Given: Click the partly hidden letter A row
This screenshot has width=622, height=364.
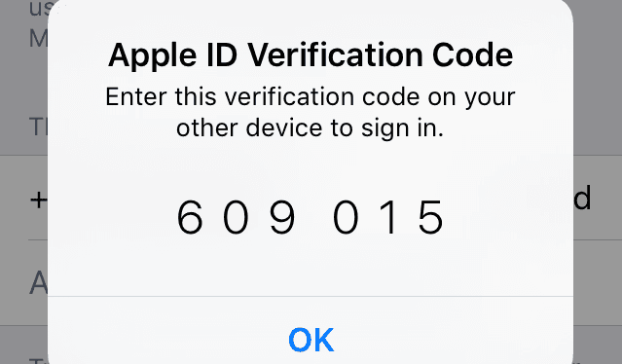Looking at the screenshot, I should coord(39,282).
